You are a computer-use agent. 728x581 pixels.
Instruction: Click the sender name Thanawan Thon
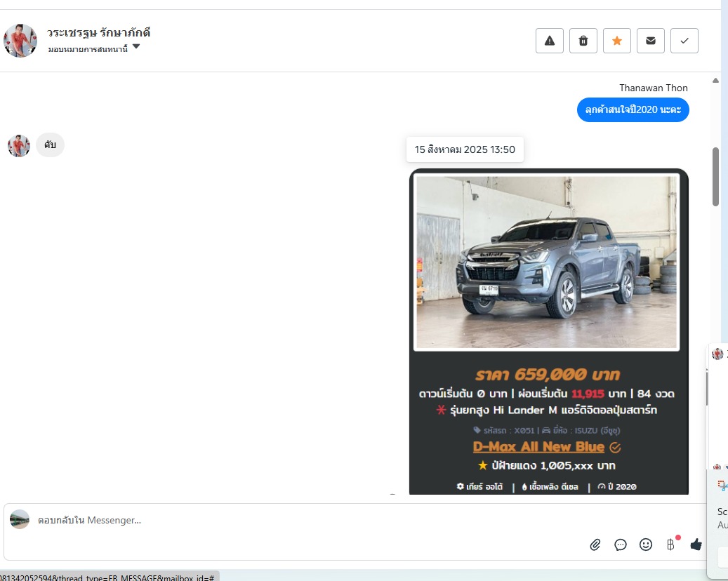pos(654,88)
